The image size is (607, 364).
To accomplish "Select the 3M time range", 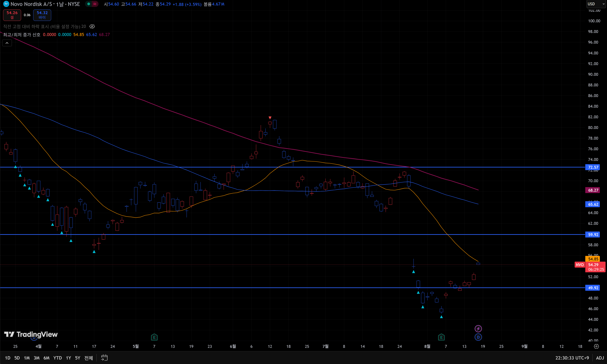I will (37, 358).
